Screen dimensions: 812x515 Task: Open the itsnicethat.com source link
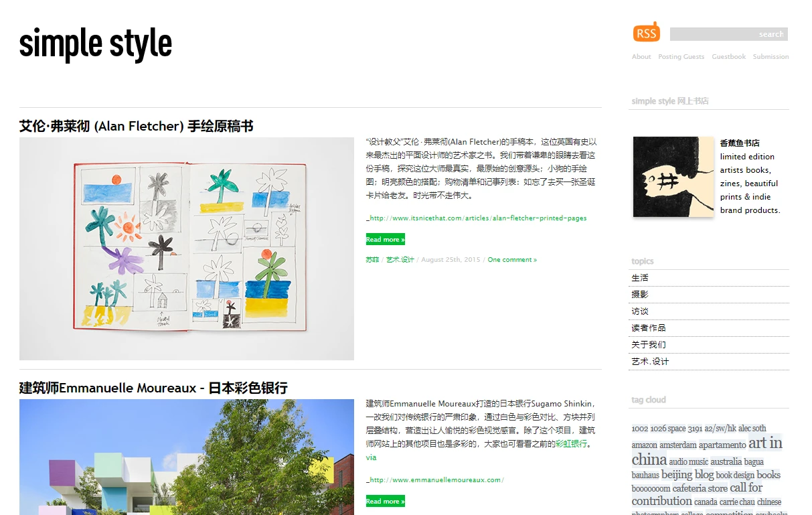(478, 218)
